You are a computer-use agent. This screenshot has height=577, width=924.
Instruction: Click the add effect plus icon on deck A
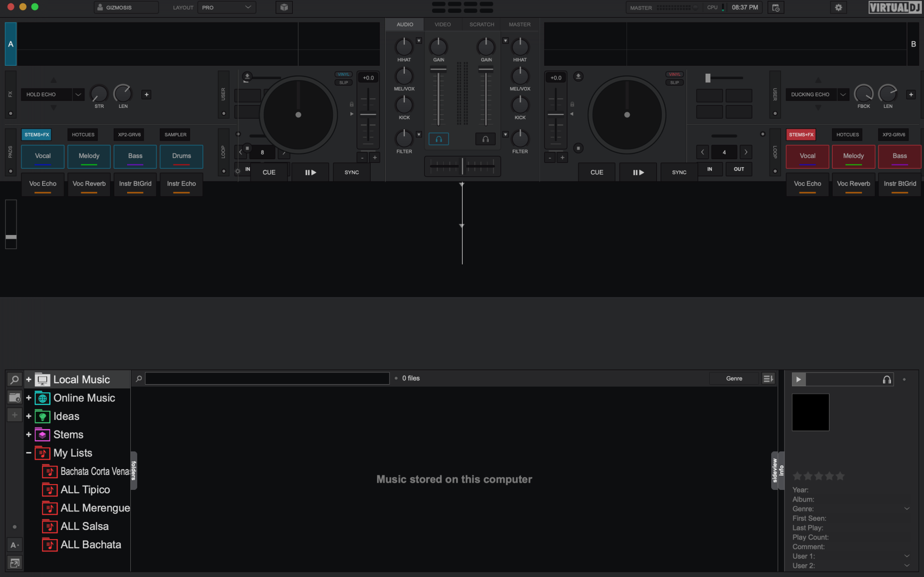click(146, 95)
